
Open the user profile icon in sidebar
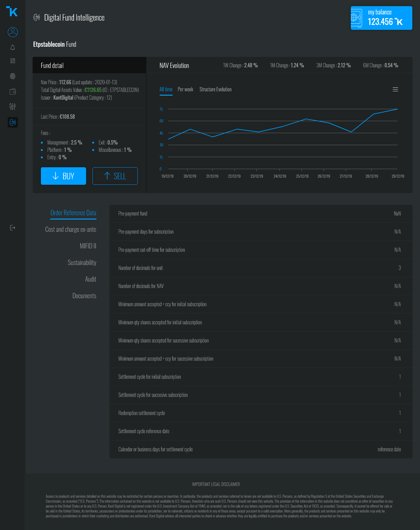coord(13,32)
